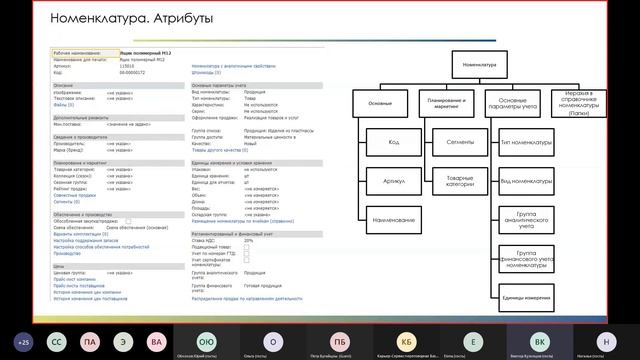Toggle the Подакцизный товар checkbox

[246, 247]
